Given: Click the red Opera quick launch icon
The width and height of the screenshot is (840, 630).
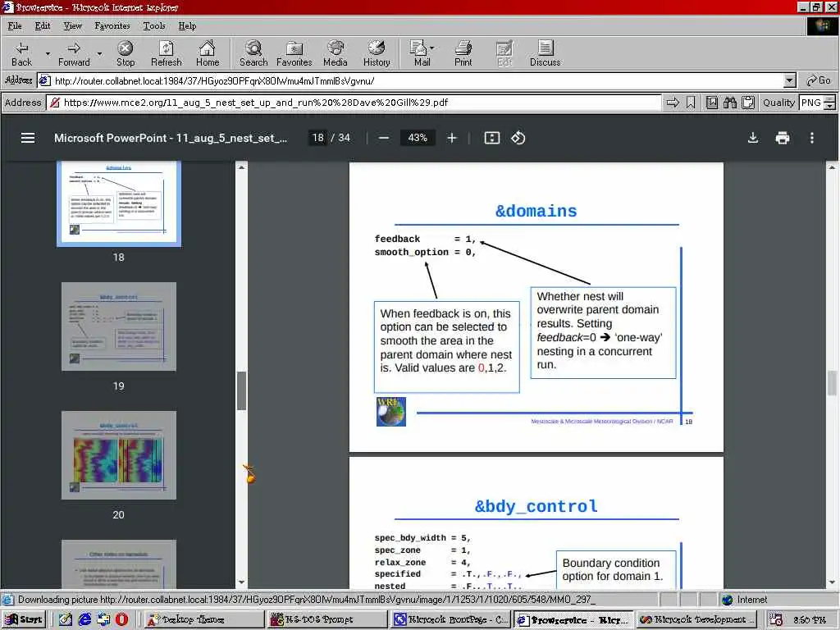Looking at the screenshot, I should click(x=122, y=620).
